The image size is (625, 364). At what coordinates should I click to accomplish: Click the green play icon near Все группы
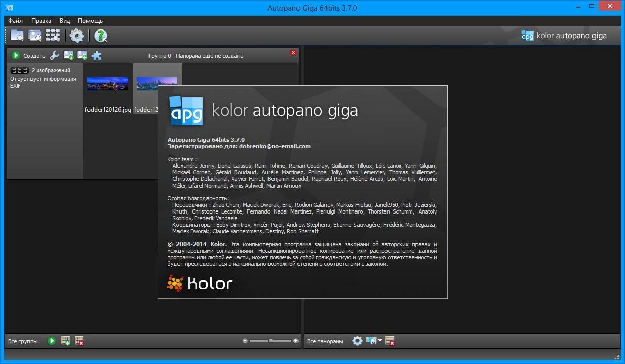click(x=51, y=341)
